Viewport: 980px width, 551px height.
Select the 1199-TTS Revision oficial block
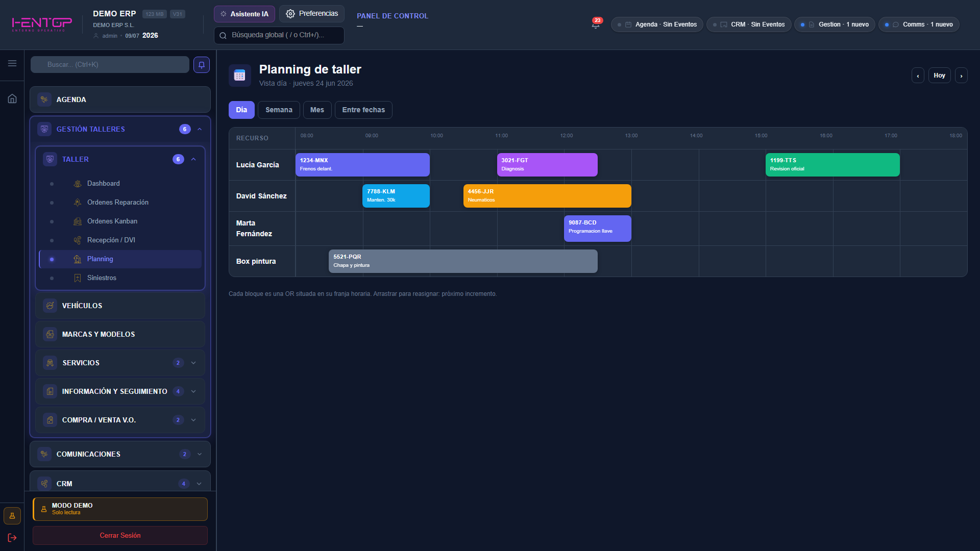pyautogui.click(x=832, y=165)
